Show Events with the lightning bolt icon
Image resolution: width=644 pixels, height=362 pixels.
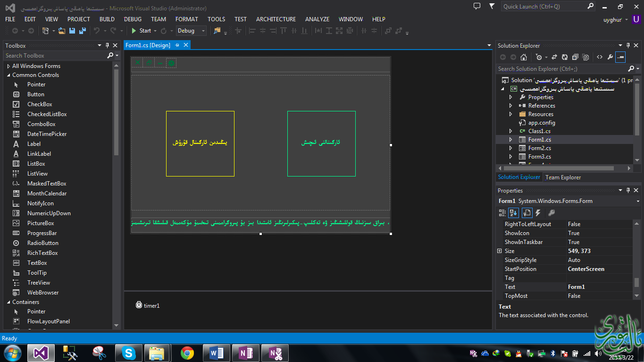pyautogui.click(x=538, y=213)
